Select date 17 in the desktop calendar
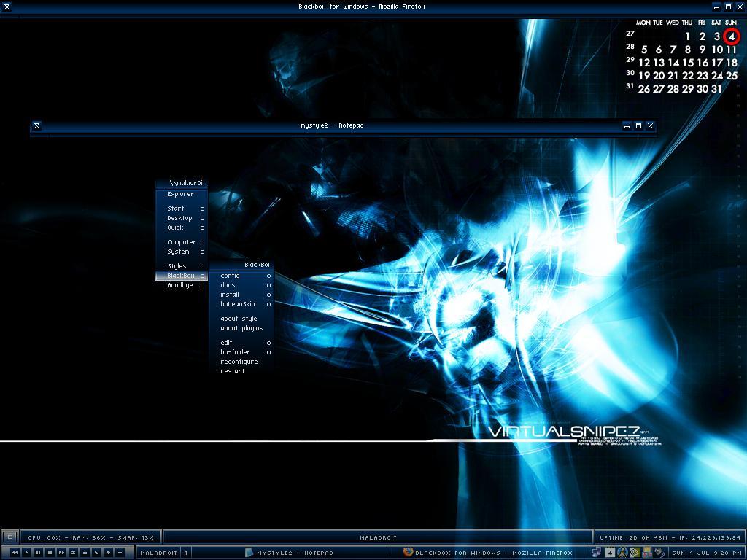This screenshot has width=747, height=560. point(717,63)
